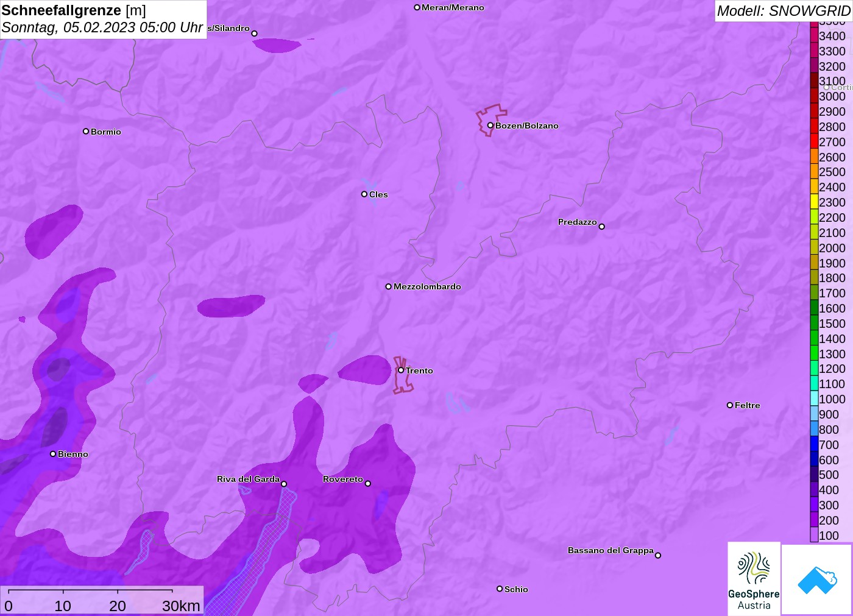The width and height of the screenshot is (853, 616).
Task: Click the Bozen/Bolzano label text
Action: (x=527, y=126)
